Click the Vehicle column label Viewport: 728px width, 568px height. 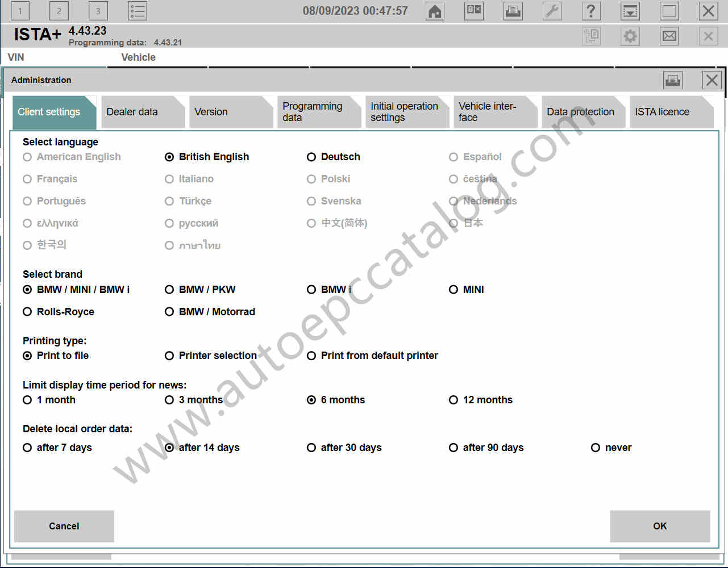[138, 57]
